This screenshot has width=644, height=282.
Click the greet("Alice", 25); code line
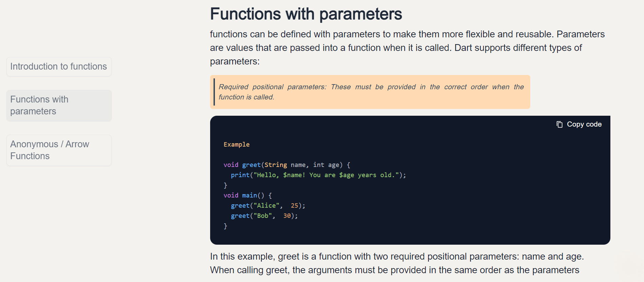[268, 206]
